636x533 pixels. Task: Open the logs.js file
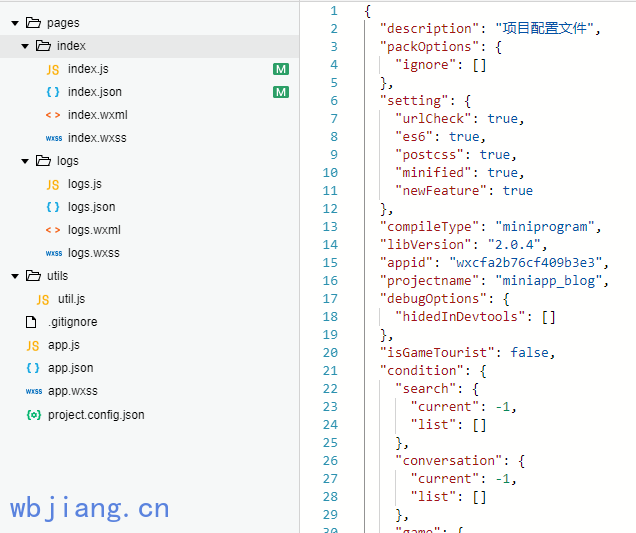(x=85, y=184)
